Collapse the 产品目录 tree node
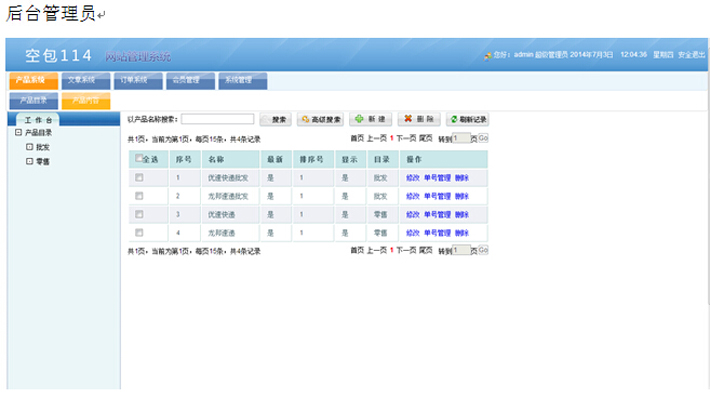Image resolution: width=710 pixels, height=398 pixels. [19, 133]
